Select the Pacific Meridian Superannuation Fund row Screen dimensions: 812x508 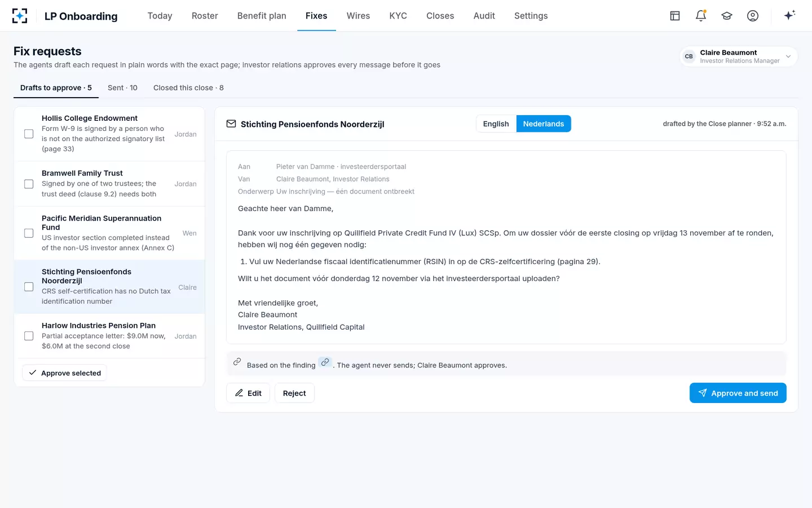point(109,233)
